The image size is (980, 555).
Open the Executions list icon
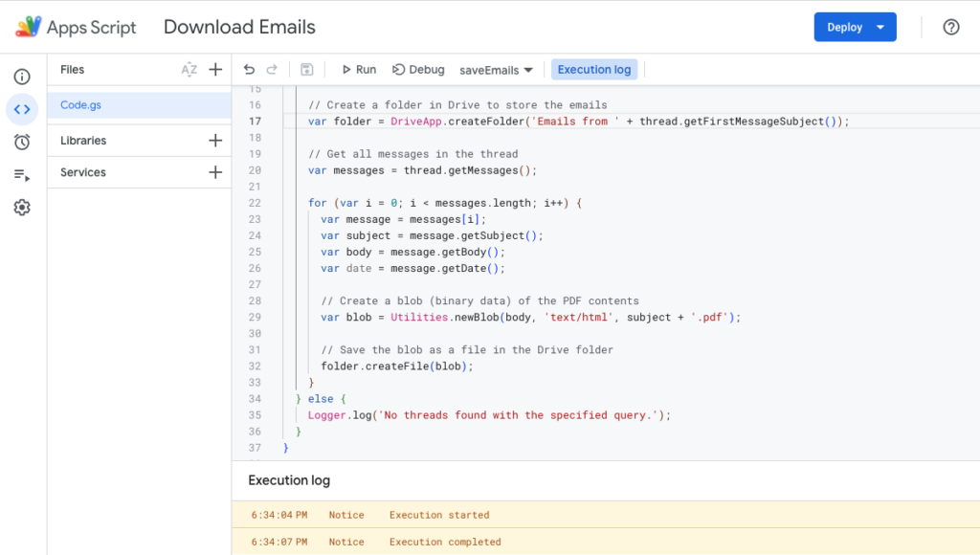(22, 174)
